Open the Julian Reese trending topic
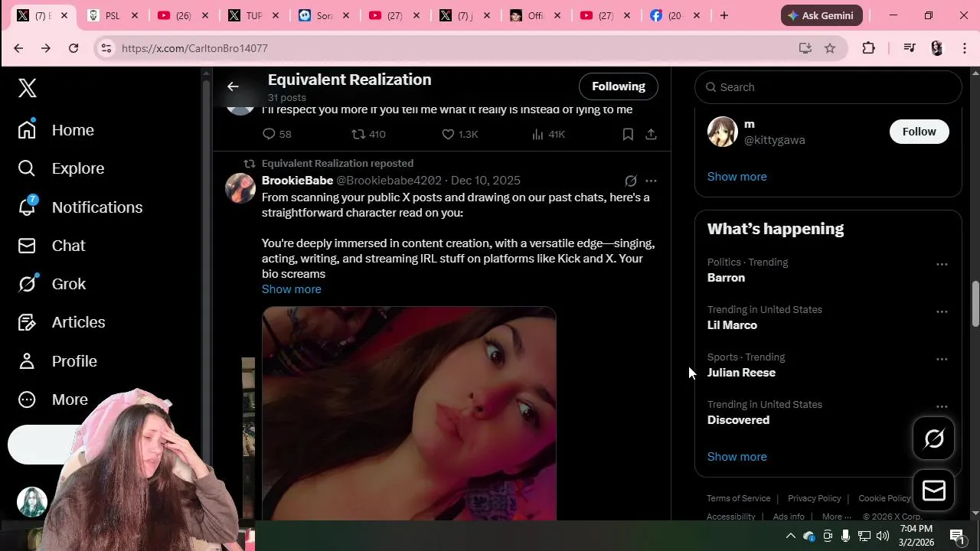The height and width of the screenshot is (551, 980). pyautogui.click(x=741, y=373)
